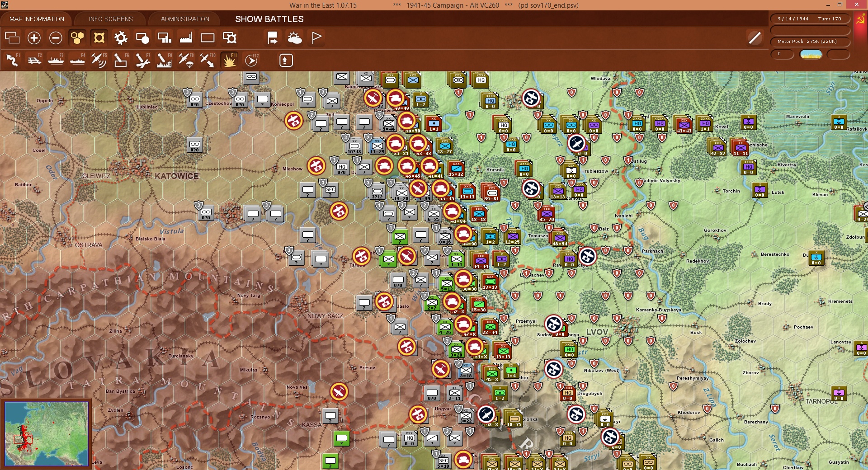The height and width of the screenshot is (470, 868).
Task: Click the OSTRAVA city label
Action: tap(89, 245)
